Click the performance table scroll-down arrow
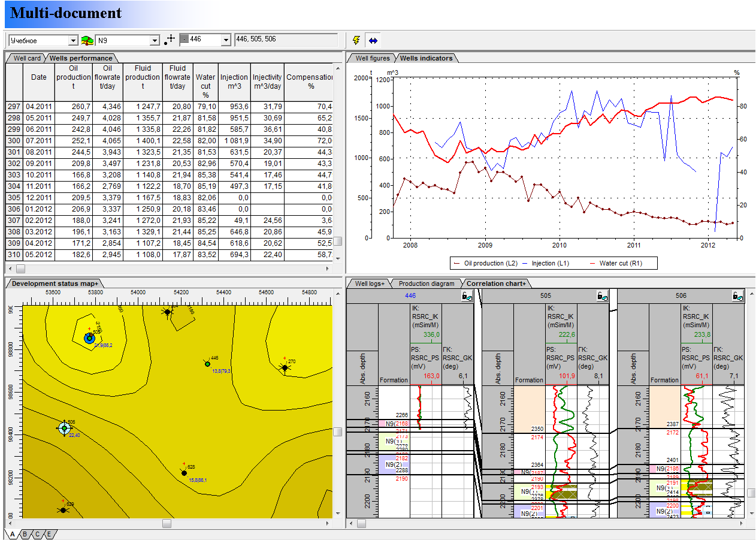Screen dimensions: 756x540 (x=338, y=258)
